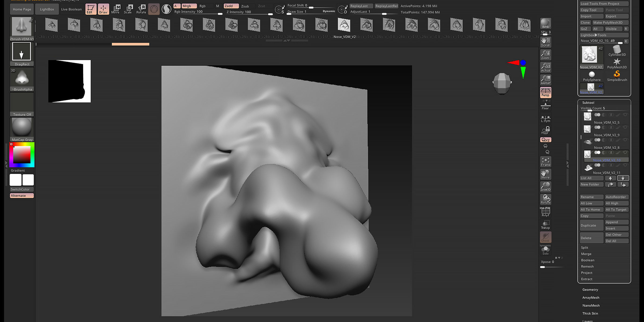
Task: Open Lightbox Tools menu
Action: (x=604, y=35)
